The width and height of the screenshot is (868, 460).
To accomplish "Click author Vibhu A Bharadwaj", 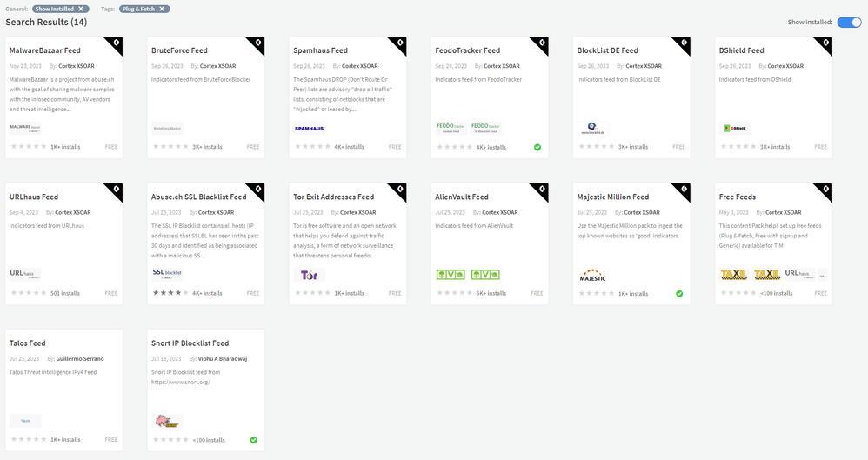I will click(224, 358).
